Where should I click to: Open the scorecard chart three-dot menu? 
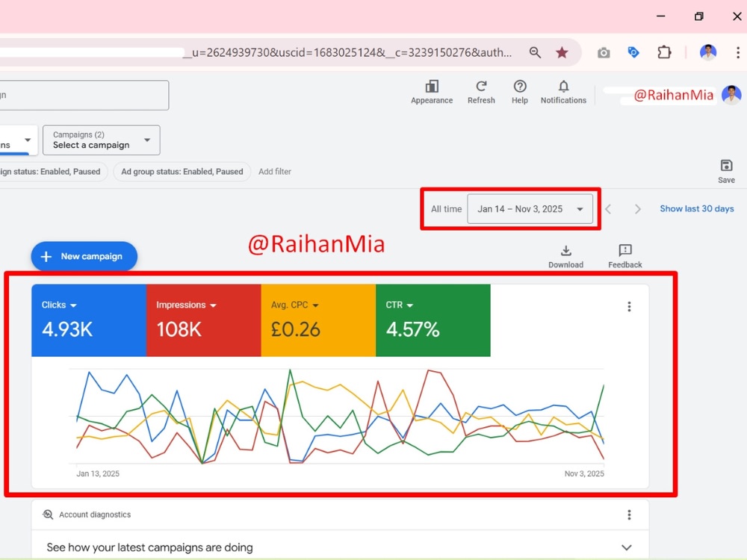tap(629, 307)
